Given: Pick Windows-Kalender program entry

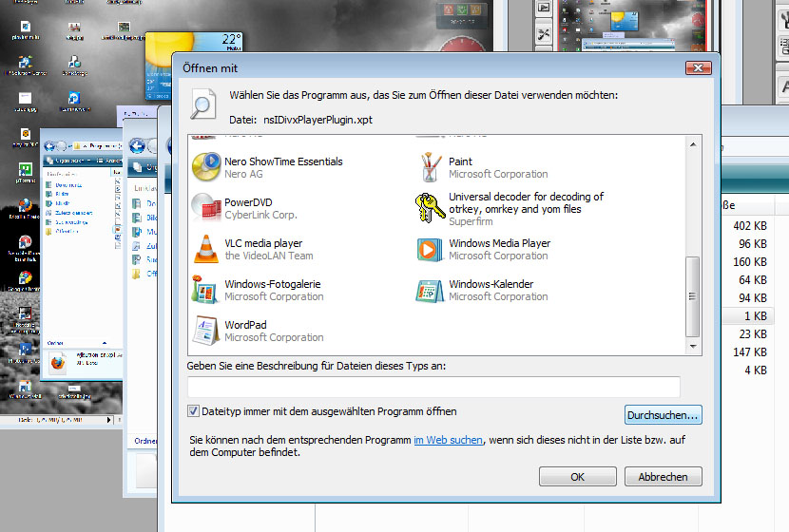Looking at the screenshot, I should [482, 290].
